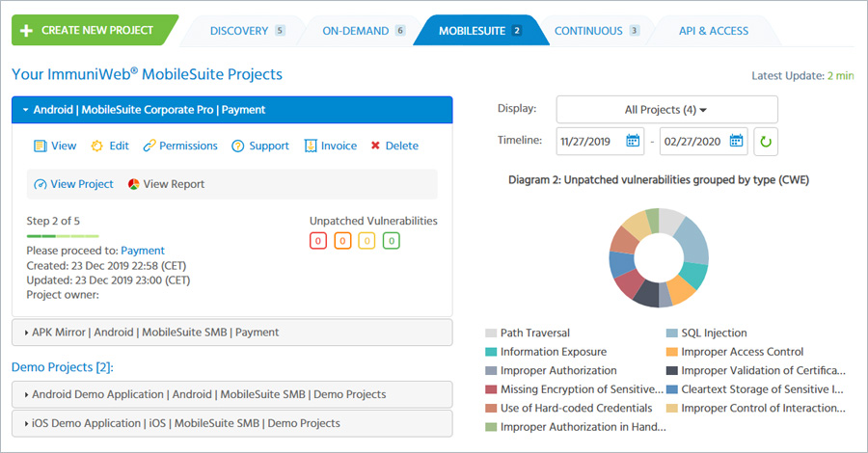Click the red Delete X icon
The image size is (868, 453).
tap(374, 147)
